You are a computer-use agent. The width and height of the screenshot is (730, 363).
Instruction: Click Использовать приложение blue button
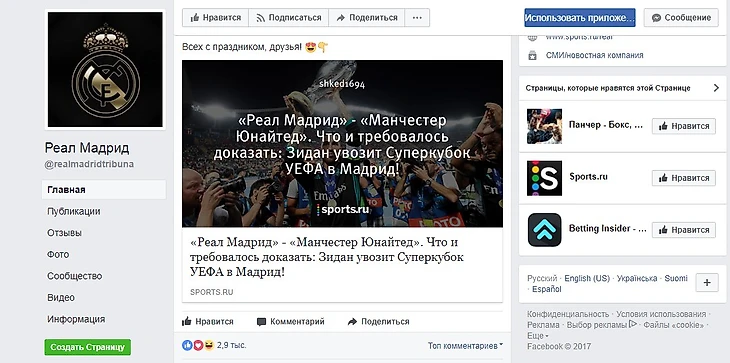580,18
